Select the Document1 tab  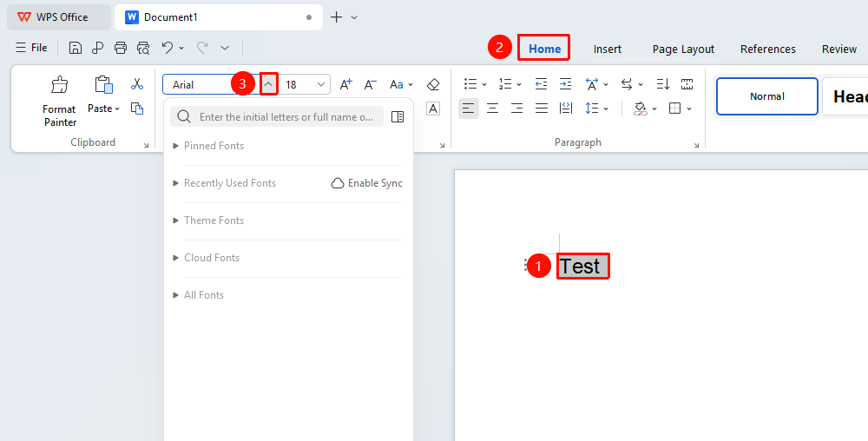tap(219, 17)
